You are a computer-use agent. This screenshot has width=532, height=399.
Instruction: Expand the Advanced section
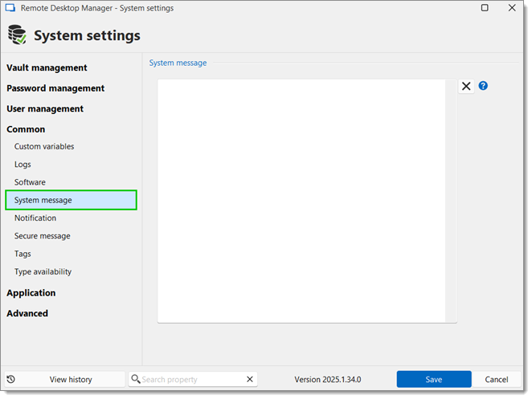point(27,313)
